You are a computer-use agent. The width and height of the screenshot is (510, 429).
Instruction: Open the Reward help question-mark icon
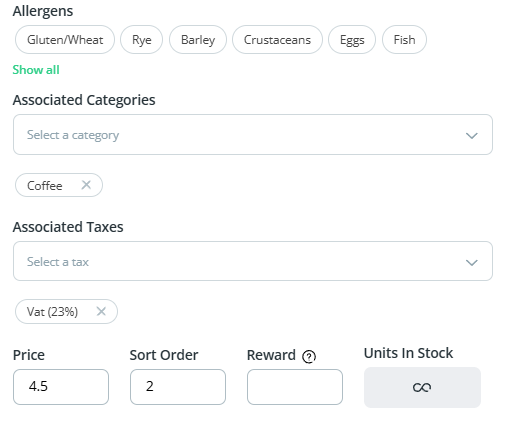(309, 357)
